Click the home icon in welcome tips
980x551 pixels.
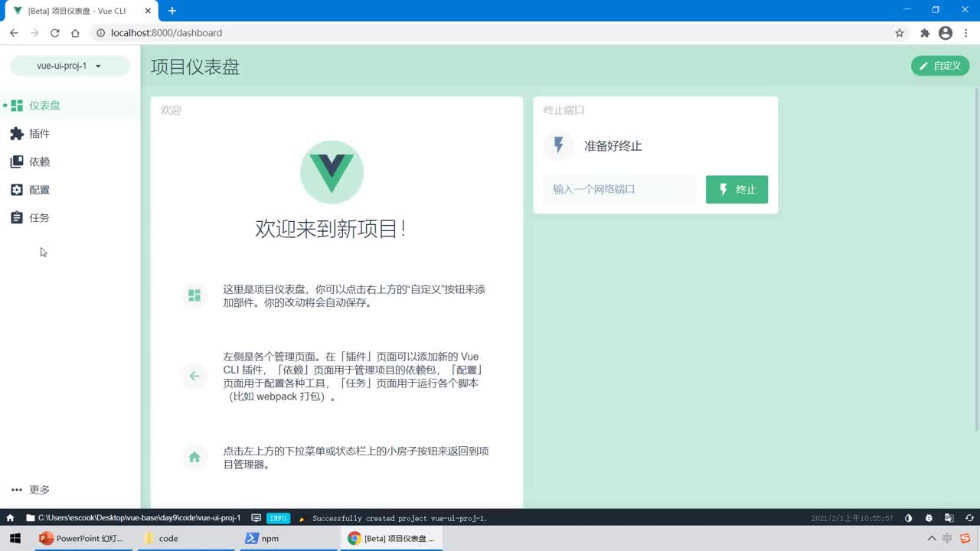[x=194, y=457]
